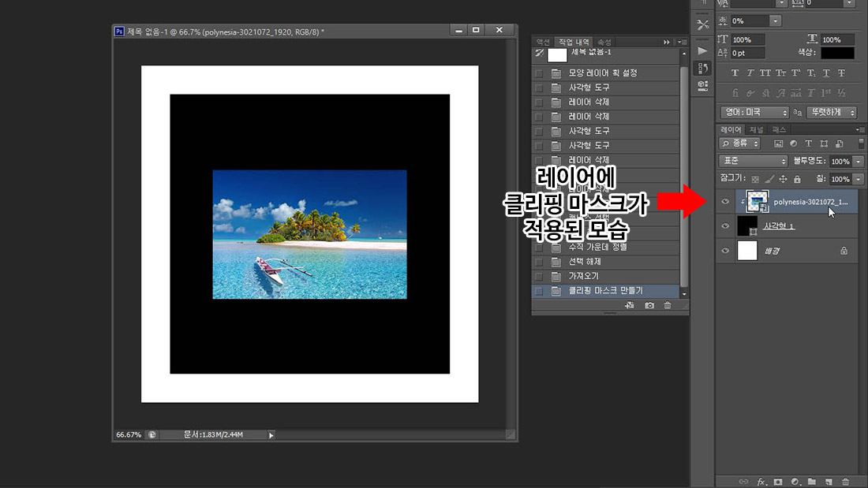Filter layers by pixel layers icon
The height and width of the screenshot is (488, 868).
tap(778, 143)
